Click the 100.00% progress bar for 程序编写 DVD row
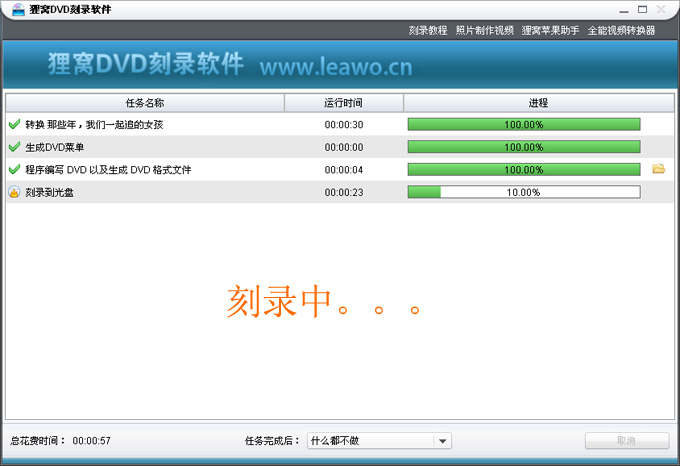Image resolution: width=680 pixels, height=466 pixels. (524, 169)
